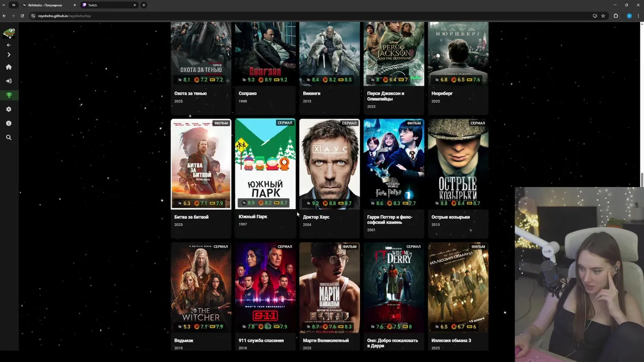Click the title Южный Парк
Screen dimensions: 644x362
click(253, 217)
